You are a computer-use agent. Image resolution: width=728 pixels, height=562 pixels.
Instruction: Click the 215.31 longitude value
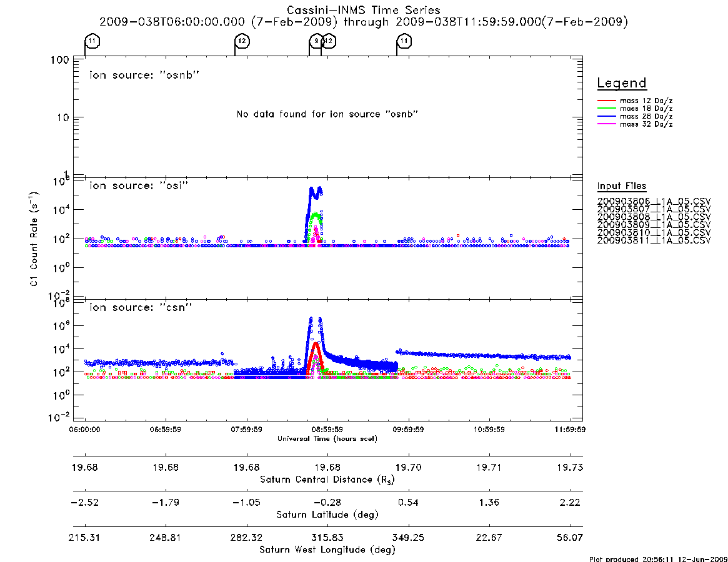click(84, 538)
